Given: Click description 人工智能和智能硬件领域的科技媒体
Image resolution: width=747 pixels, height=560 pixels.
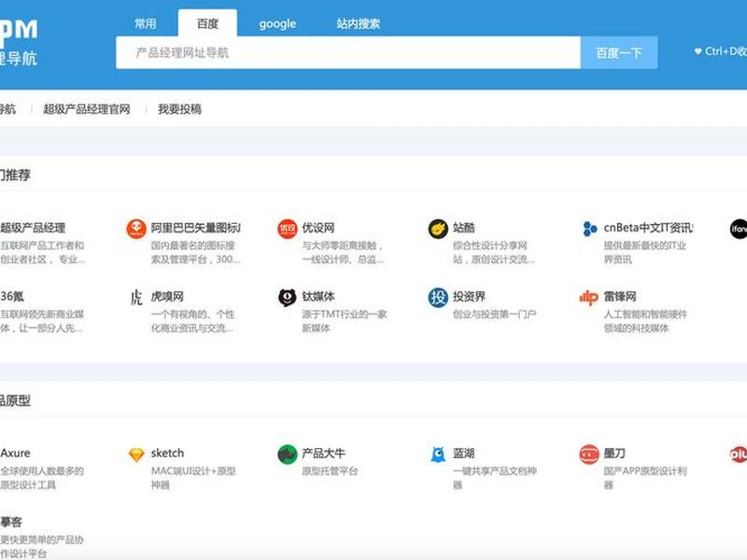Looking at the screenshot, I should click(645, 321).
